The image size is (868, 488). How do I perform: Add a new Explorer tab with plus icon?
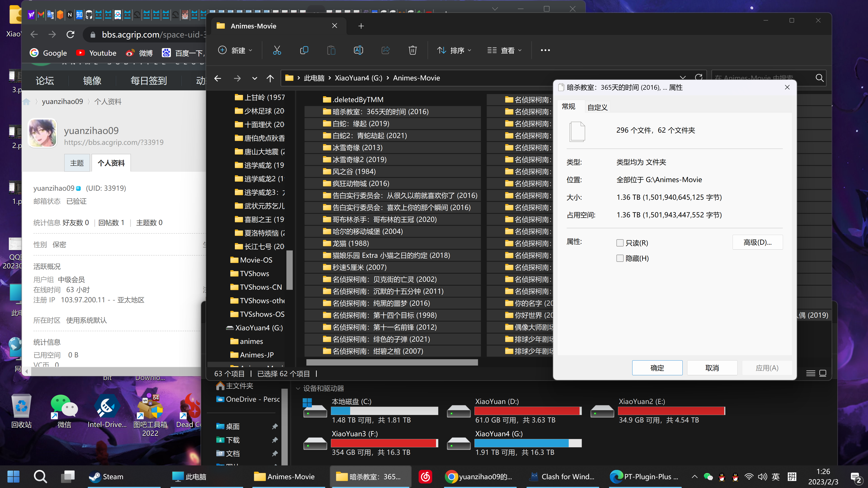(x=361, y=26)
